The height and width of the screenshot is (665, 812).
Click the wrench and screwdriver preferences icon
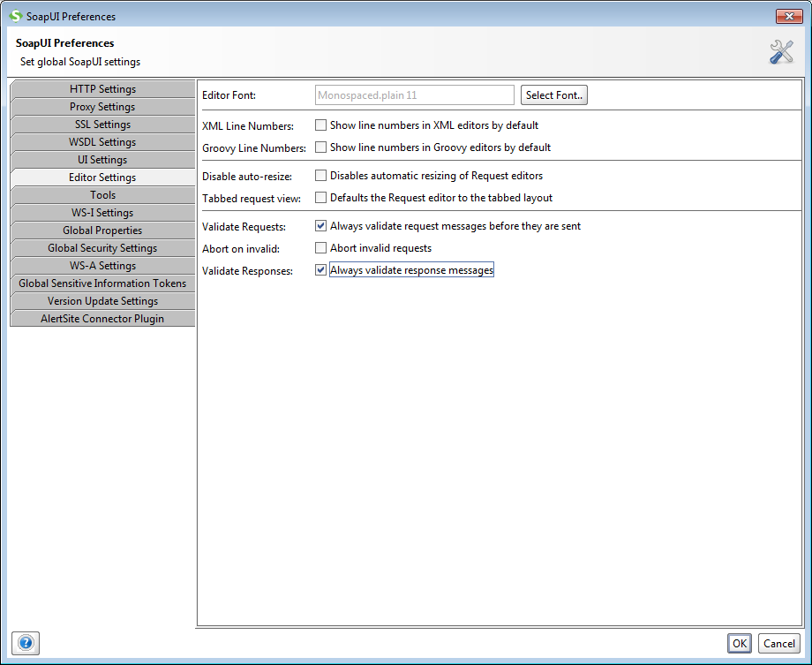[781, 52]
